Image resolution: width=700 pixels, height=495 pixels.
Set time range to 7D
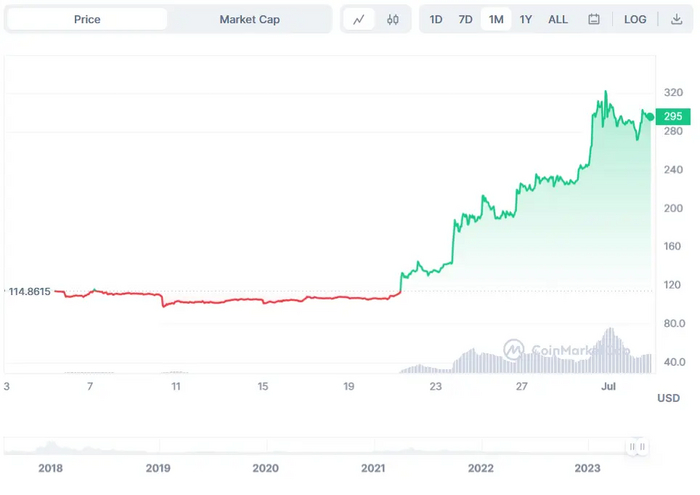pos(465,19)
